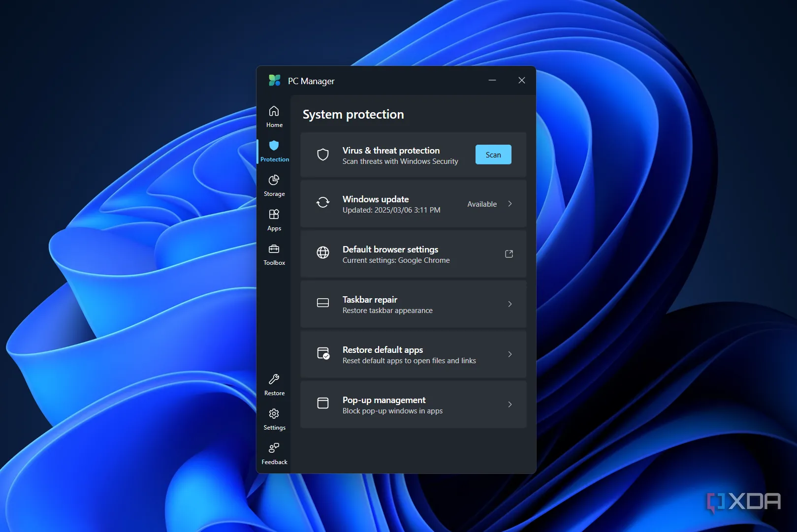Click the Taskbar repair icon
This screenshot has height=532, width=797.
point(323,303)
